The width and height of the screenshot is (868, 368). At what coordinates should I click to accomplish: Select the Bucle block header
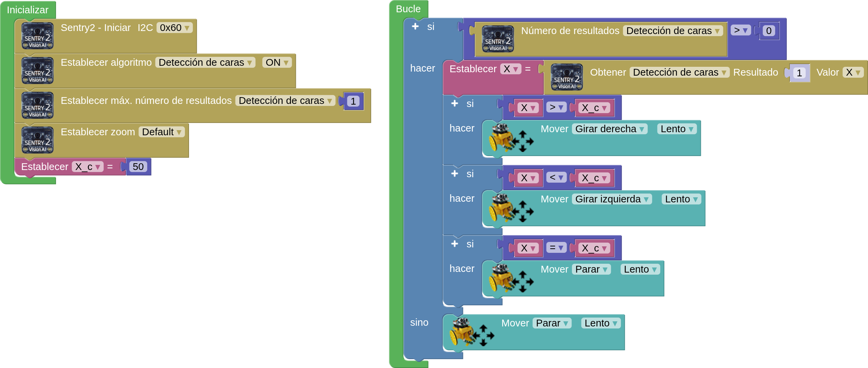[x=408, y=9]
